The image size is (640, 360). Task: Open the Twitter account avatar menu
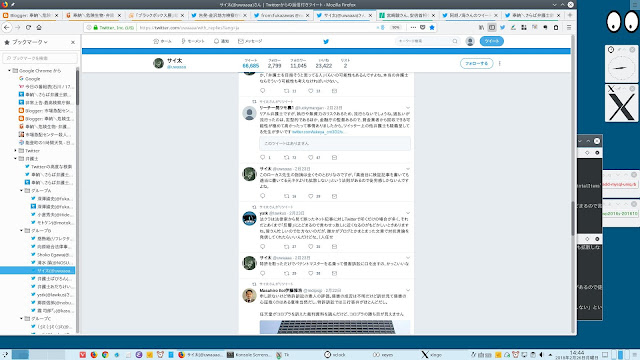(470, 41)
